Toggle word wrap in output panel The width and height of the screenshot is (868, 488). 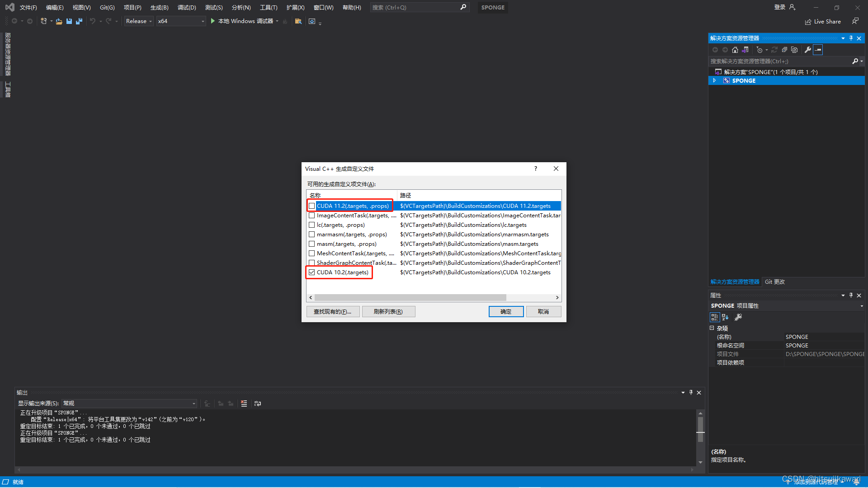point(258,404)
